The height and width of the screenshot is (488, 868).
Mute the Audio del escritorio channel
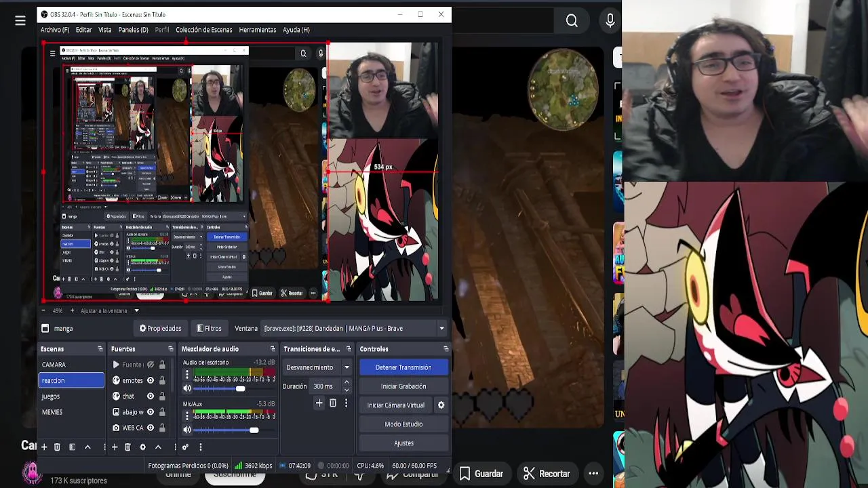187,388
